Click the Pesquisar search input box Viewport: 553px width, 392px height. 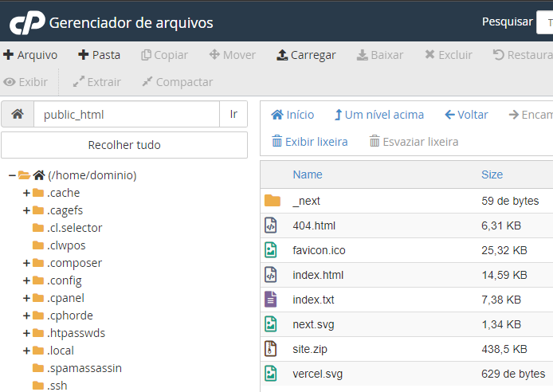click(544, 22)
